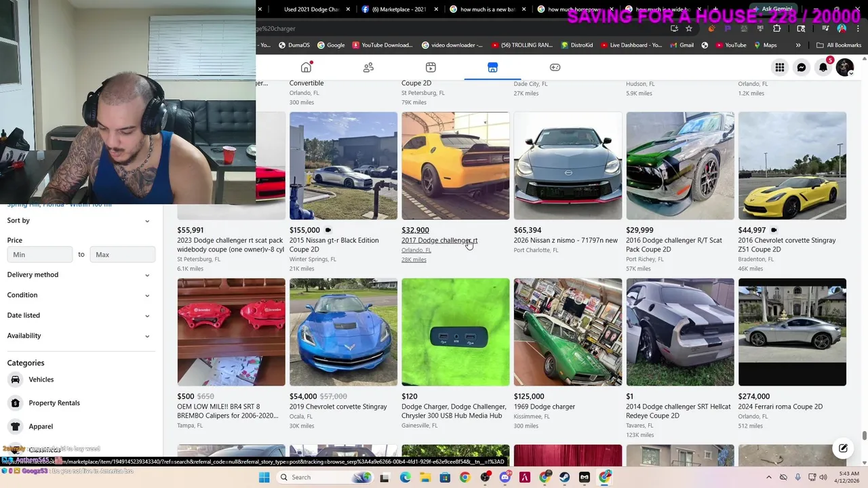Image resolution: width=868 pixels, height=488 pixels.
Task: Click the Windows Start button
Action: 264,477
